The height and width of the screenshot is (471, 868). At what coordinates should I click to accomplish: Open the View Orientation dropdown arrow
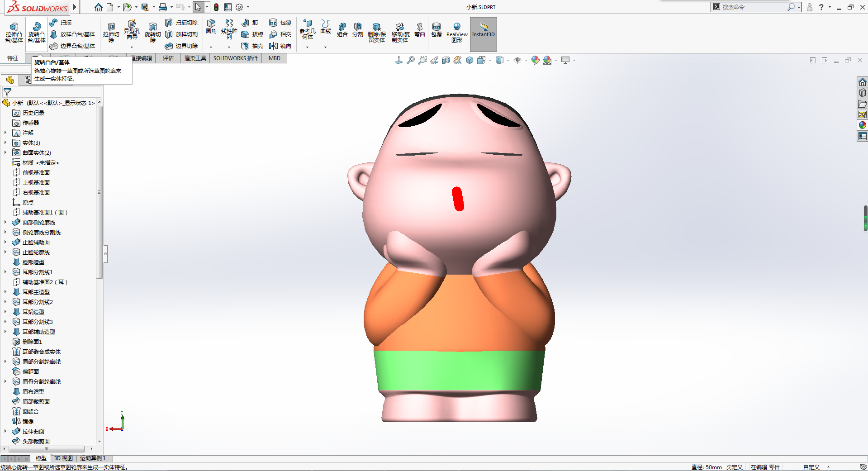tap(490, 60)
